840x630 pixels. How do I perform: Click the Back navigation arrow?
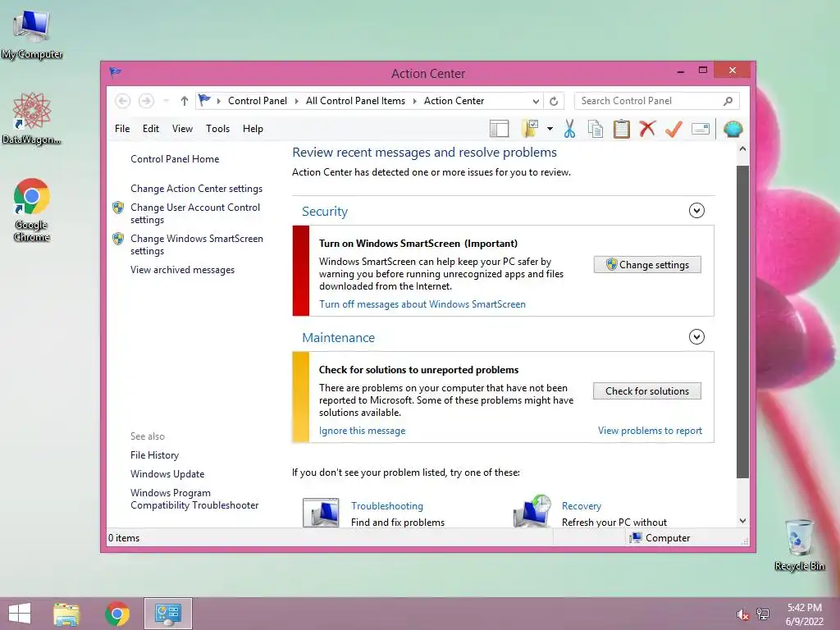pos(123,101)
